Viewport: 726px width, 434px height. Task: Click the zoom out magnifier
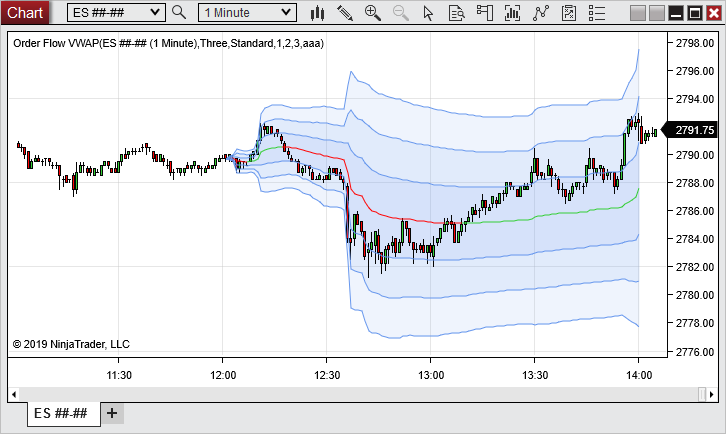[x=401, y=13]
